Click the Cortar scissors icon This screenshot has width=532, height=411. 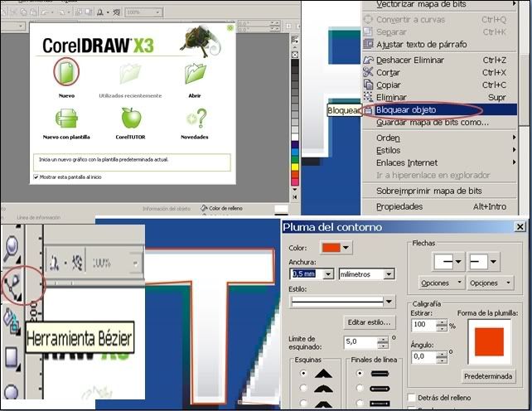pyautogui.click(x=368, y=72)
